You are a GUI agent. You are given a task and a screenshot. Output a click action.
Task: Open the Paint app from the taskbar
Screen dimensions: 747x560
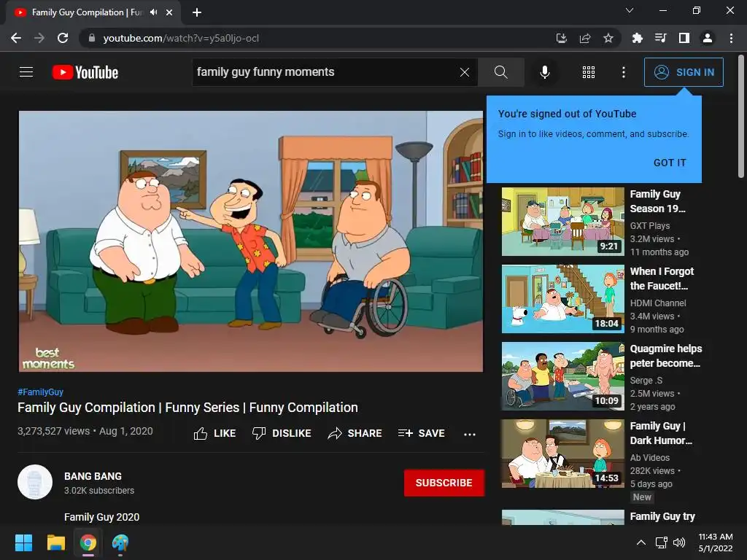click(120, 542)
